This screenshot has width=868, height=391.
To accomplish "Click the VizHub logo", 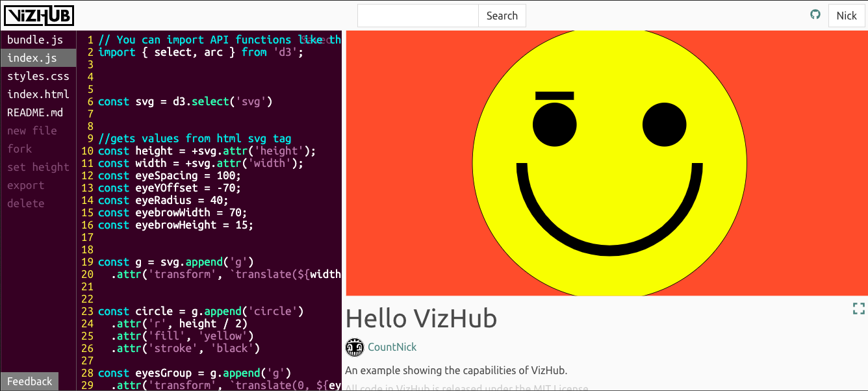I will (x=39, y=14).
